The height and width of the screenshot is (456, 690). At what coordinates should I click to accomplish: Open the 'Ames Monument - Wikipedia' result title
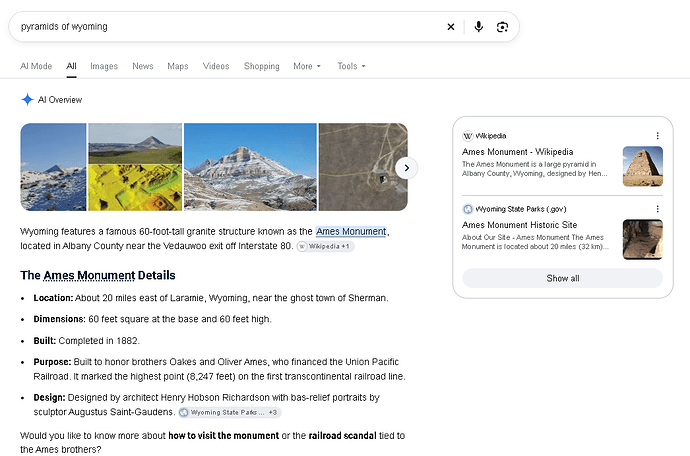pos(518,152)
